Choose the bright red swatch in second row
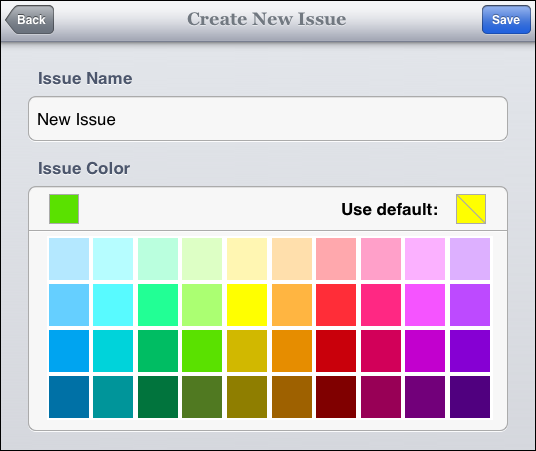The height and width of the screenshot is (451, 536). [336, 305]
